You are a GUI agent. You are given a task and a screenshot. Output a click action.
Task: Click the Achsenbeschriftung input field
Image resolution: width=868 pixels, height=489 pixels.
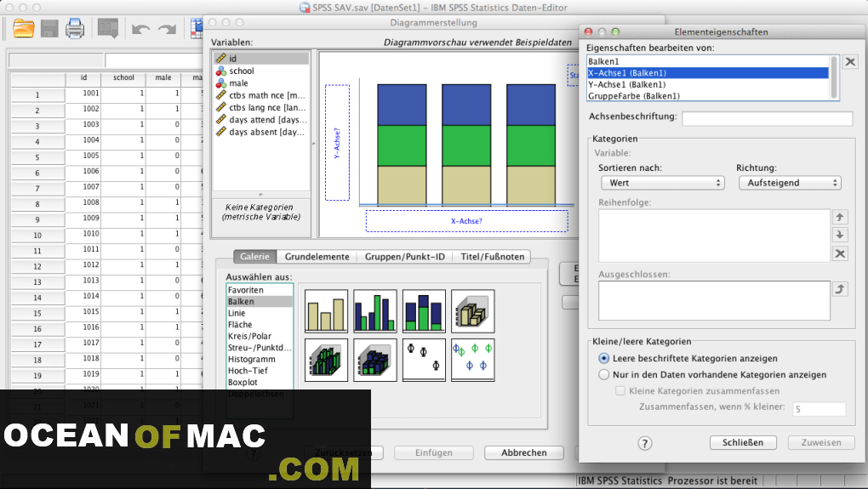[x=768, y=118]
